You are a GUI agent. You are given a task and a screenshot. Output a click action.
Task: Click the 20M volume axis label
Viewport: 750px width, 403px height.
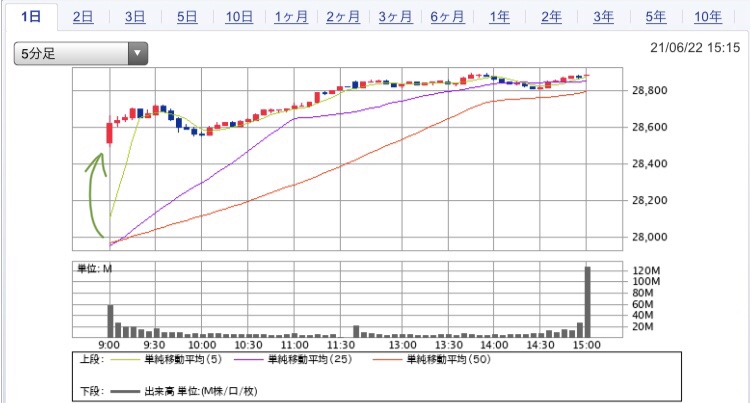(x=642, y=327)
